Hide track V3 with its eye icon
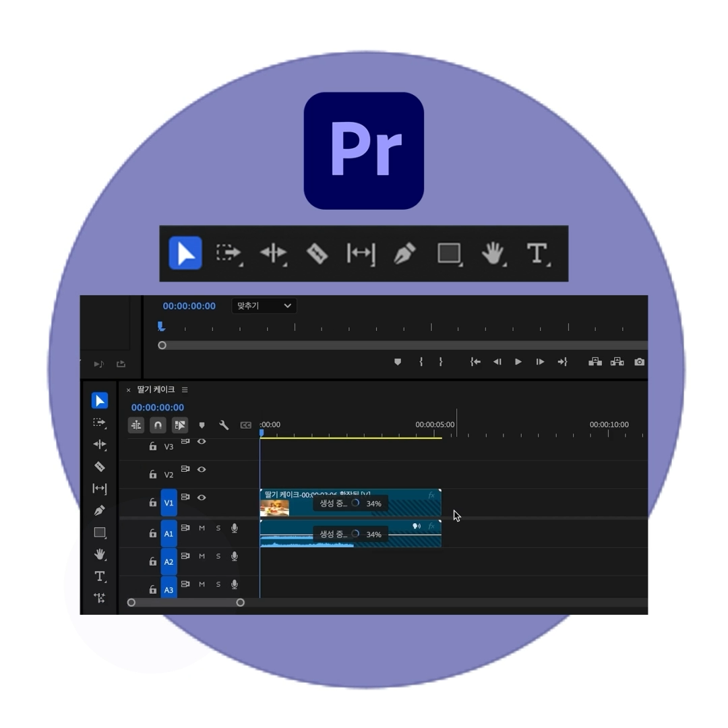Image resolution: width=728 pixels, height=728 pixels. tap(202, 442)
